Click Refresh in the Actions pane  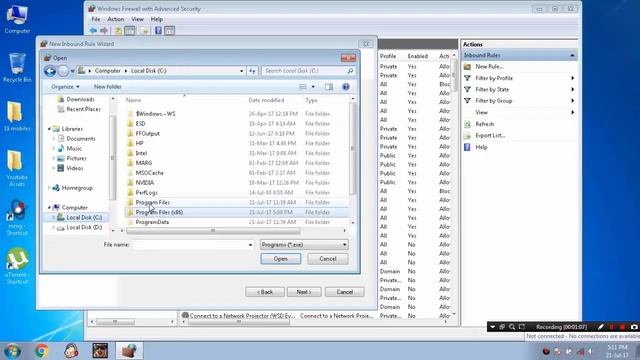pos(484,124)
